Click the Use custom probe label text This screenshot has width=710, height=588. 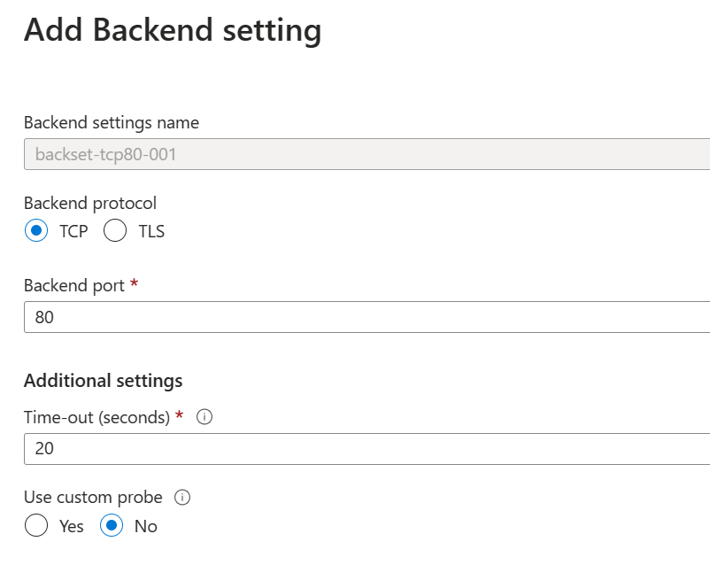[x=91, y=497]
